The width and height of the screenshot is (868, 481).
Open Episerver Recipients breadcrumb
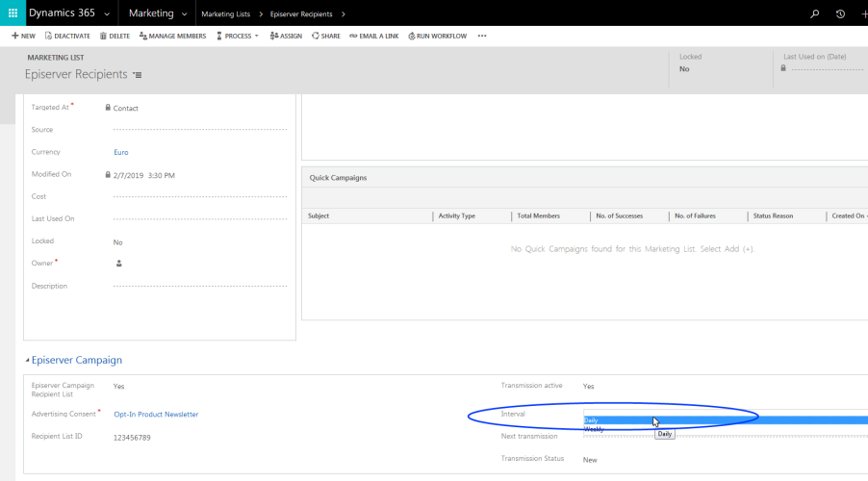coord(301,13)
